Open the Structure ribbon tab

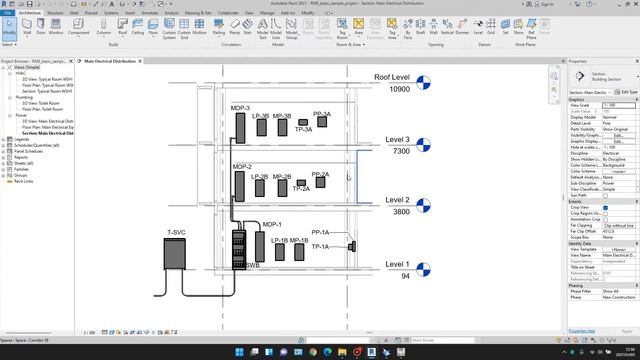coord(55,13)
